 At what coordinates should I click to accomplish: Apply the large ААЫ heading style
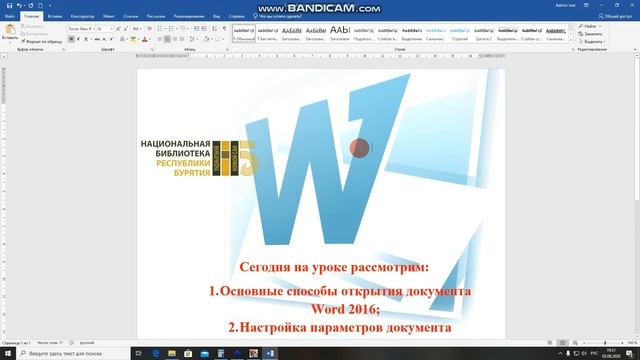(x=340, y=33)
